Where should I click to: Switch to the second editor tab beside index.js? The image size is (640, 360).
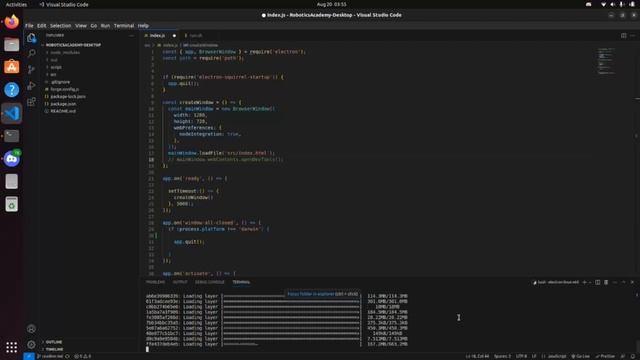pyautogui.click(x=196, y=36)
